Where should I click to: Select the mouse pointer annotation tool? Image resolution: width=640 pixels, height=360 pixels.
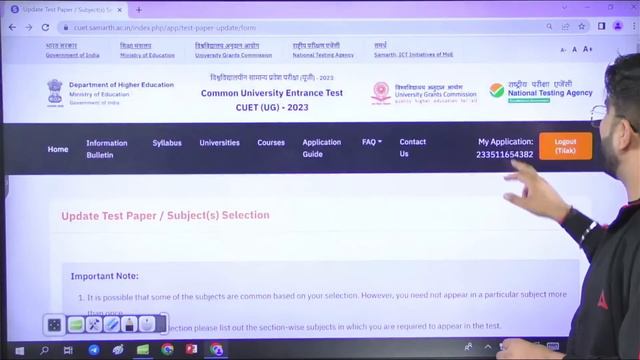pos(147,324)
